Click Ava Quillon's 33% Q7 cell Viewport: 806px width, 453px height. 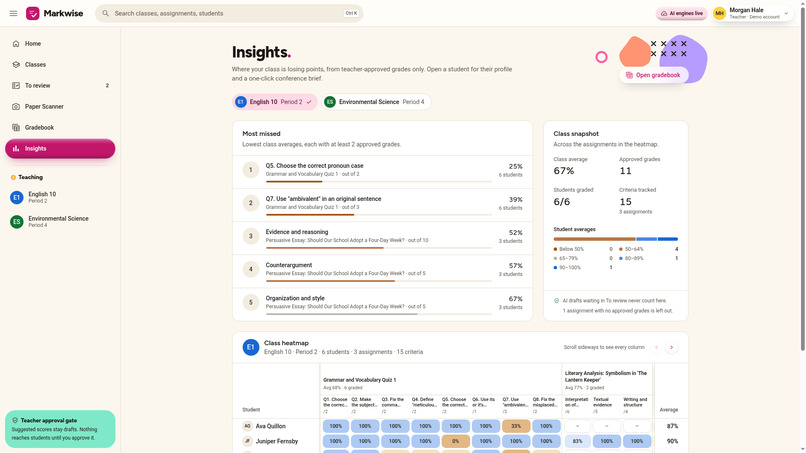(x=516, y=426)
